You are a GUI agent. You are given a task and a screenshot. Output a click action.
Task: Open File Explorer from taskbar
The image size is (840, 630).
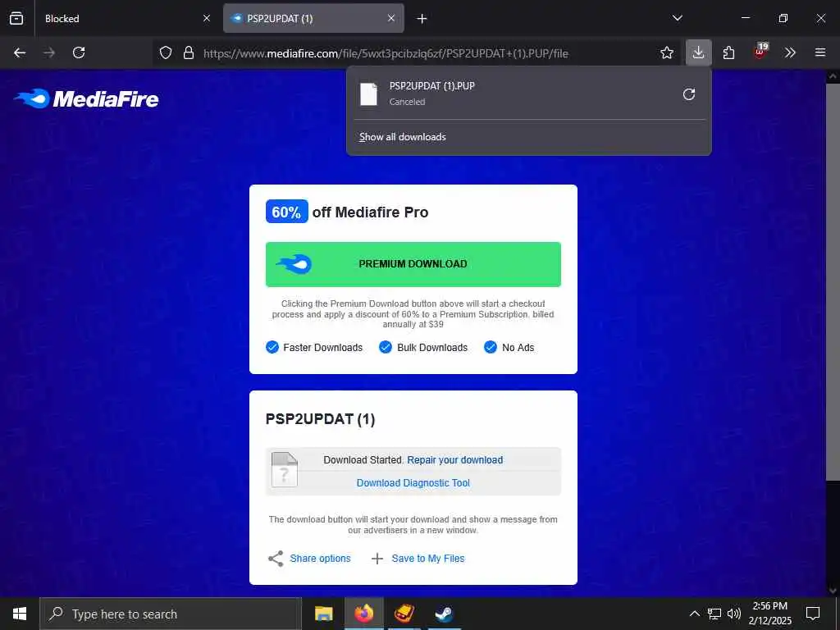(x=323, y=614)
